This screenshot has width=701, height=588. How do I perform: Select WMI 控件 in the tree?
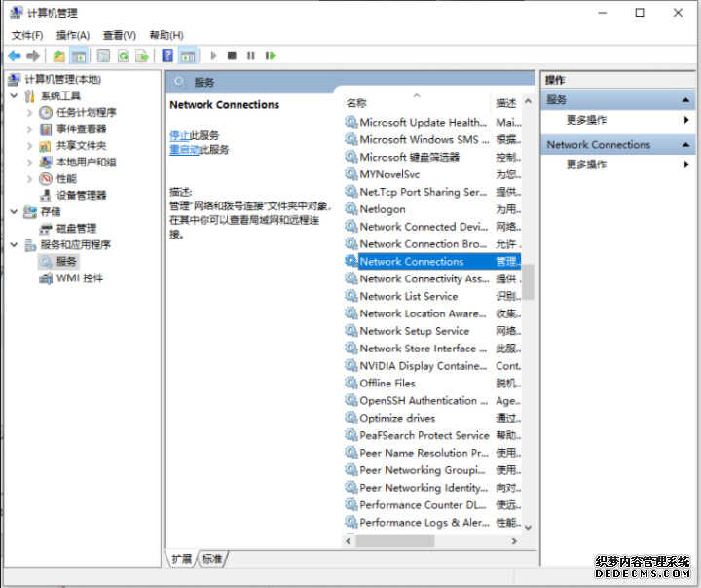tap(79, 278)
